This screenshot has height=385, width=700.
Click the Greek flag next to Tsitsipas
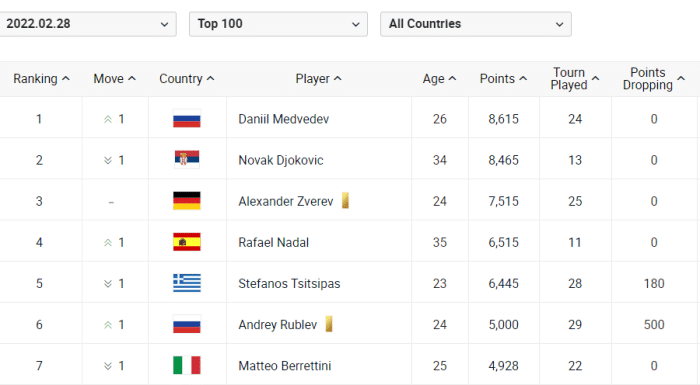point(187,283)
